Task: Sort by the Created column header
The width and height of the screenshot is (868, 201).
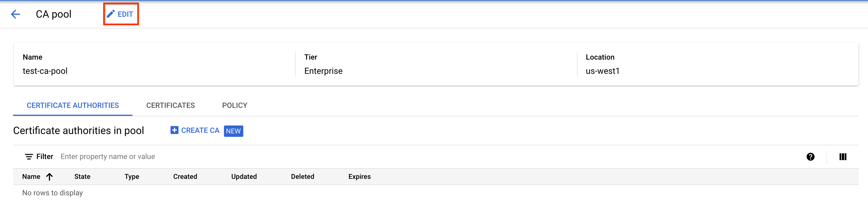Action: [x=185, y=176]
